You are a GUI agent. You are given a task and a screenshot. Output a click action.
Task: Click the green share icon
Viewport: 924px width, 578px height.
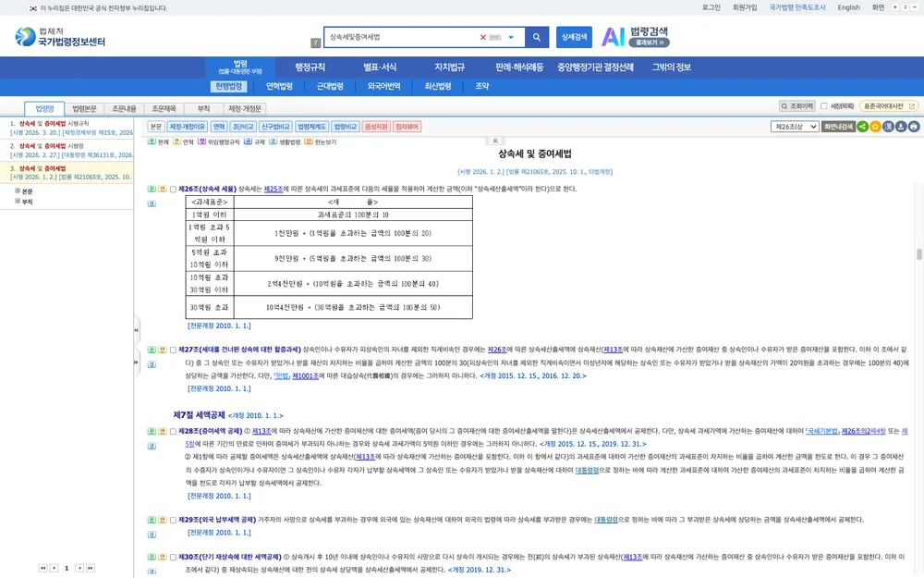pos(863,127)
